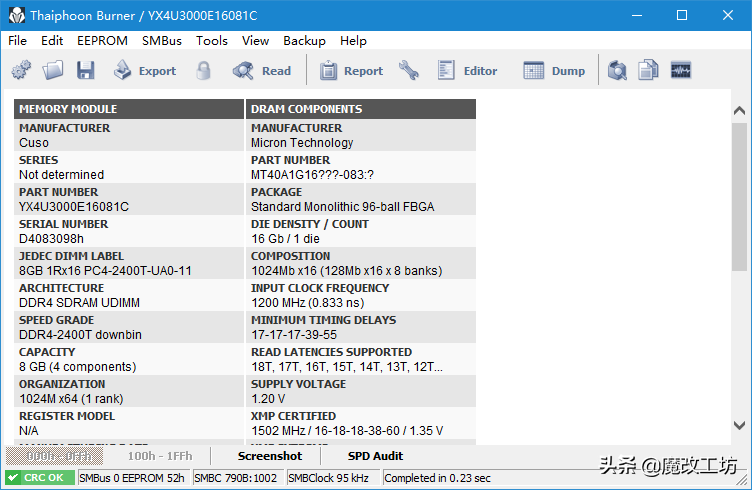Select serial number value D4083098h
The height and width of the screenshot is (490, 752).
coord(51,239)
